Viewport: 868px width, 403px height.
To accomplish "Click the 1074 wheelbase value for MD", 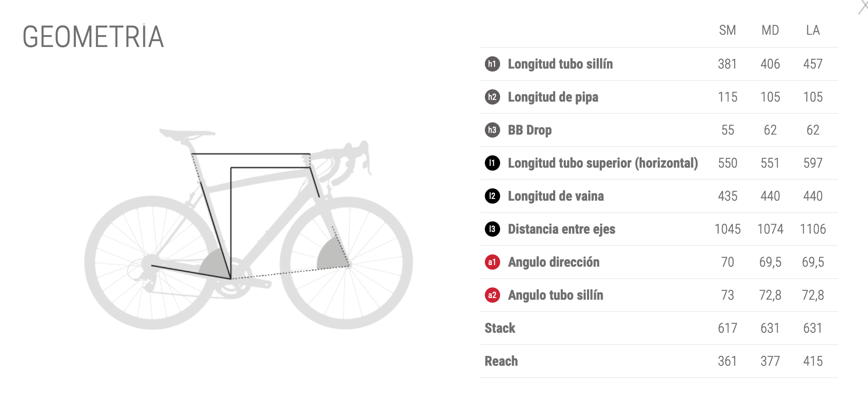I will [770, 229].
